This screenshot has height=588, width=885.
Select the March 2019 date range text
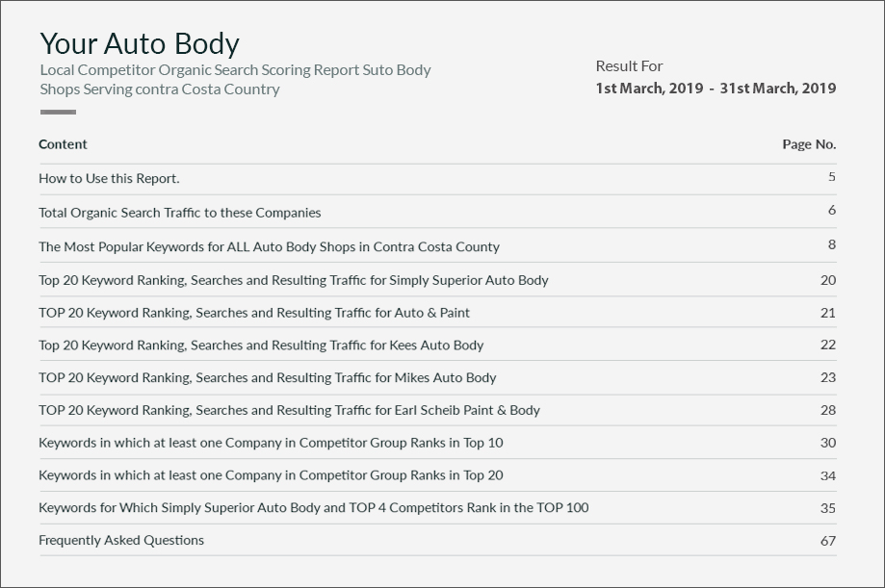click(716, 89)
